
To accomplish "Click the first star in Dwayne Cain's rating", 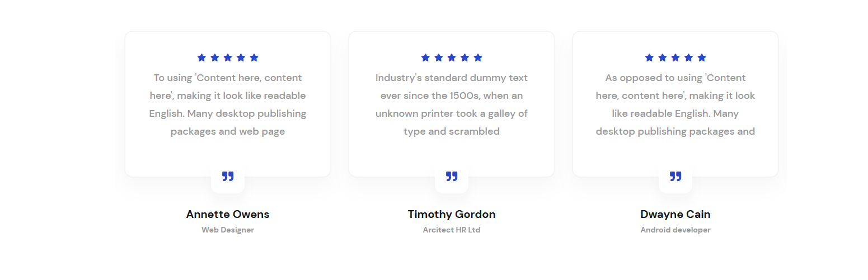I will click(x=649, y=58).
